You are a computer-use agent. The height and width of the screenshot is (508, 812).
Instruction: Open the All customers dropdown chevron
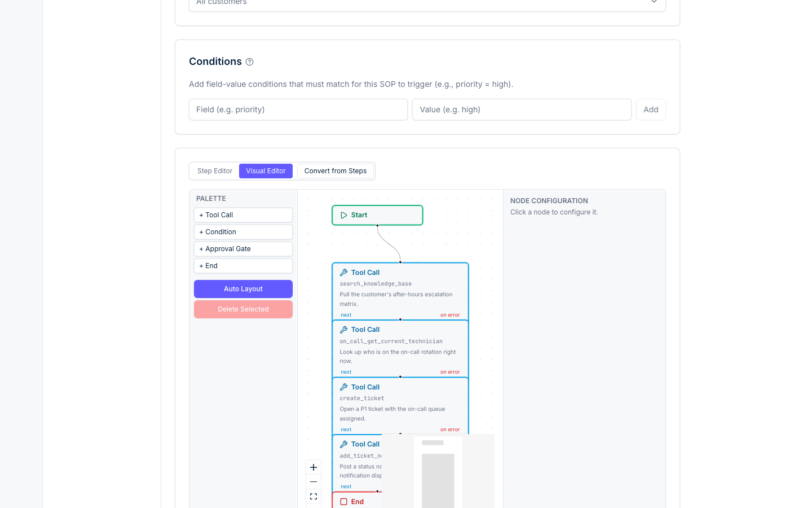654,2
